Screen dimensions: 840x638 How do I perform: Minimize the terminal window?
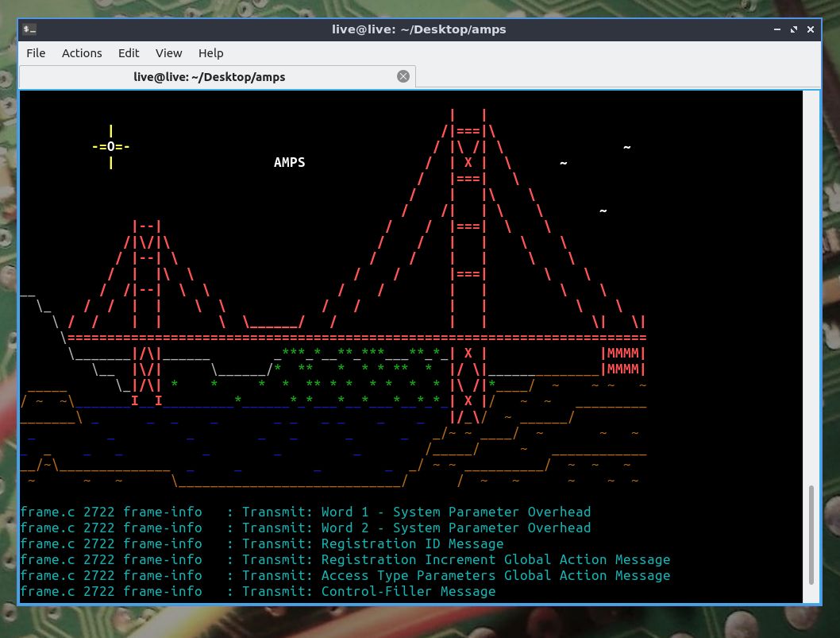776,29
